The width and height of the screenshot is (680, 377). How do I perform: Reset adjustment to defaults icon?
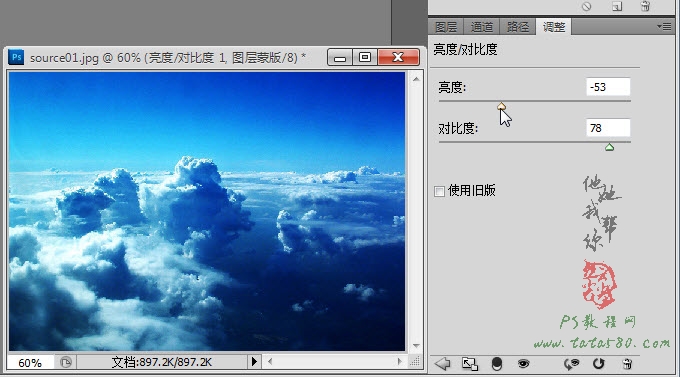click(598, 364)
